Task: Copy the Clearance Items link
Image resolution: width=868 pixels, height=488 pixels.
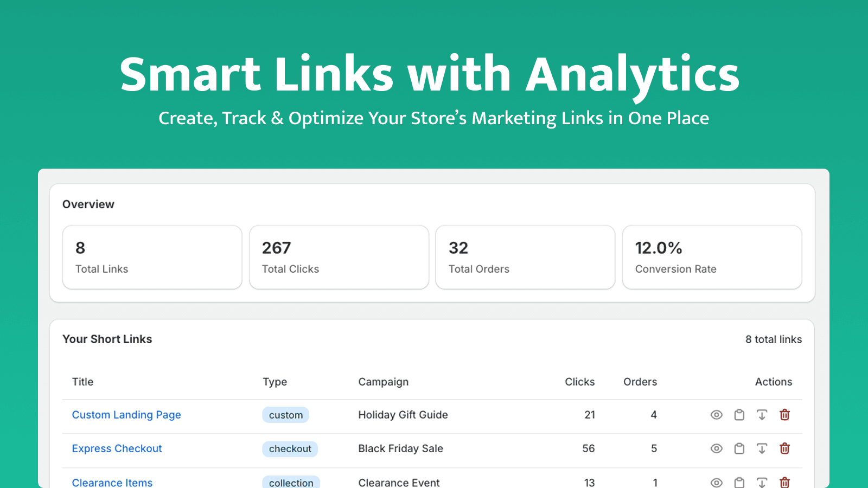Action: point(739,482)
